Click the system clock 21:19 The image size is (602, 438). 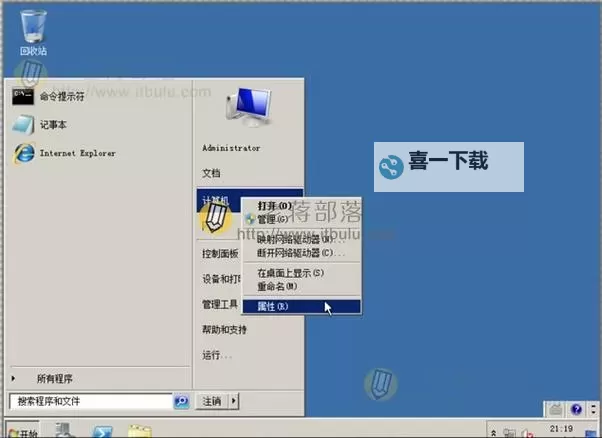coord(561,428)
